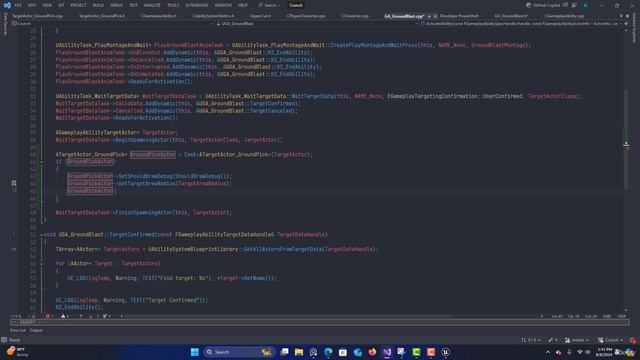Switch to UpperCut.h tab

pyautogui.click(x=260, y=16)
